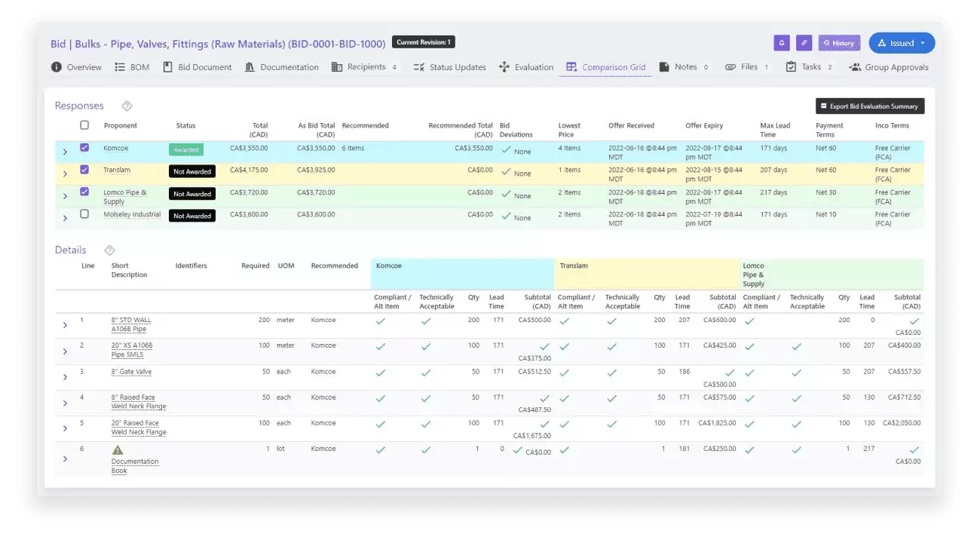Click the grid icon beside Recipients
This screenshot has height=534, width=980.
[x=337, y=67]
